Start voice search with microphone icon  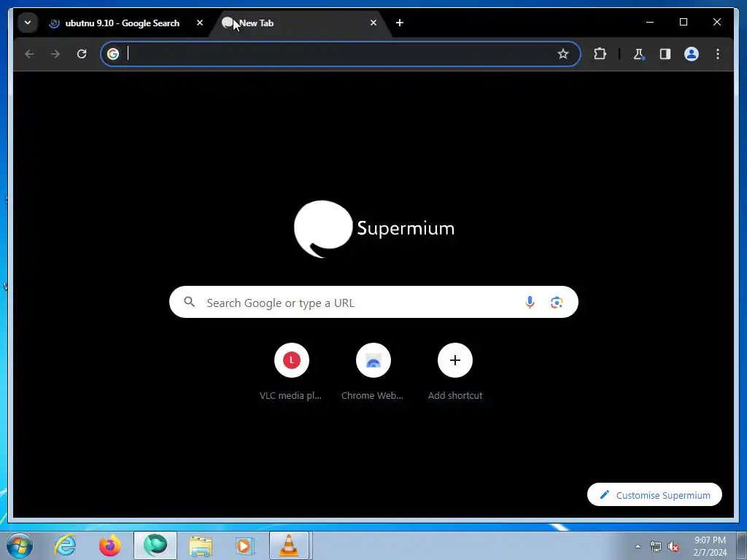[x=530, y=302]
